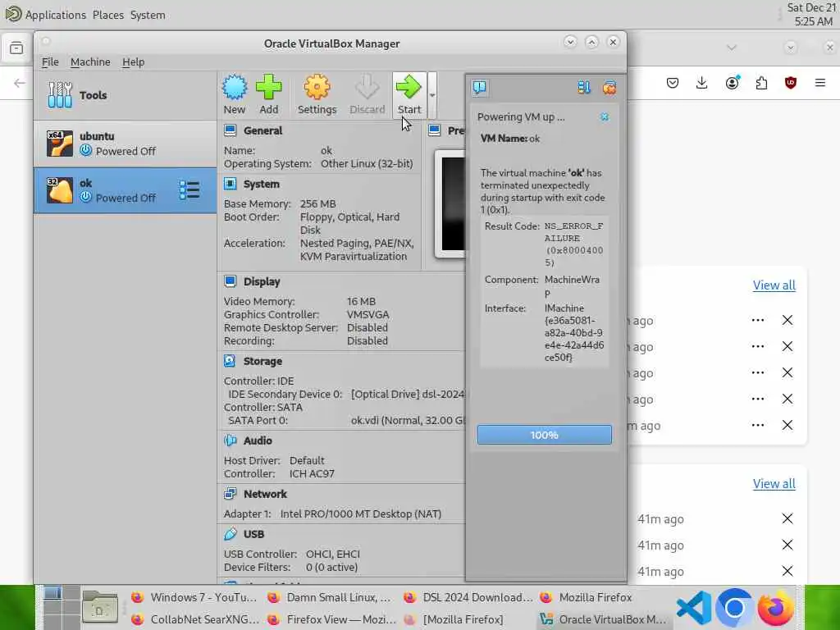This screenshot has width=840, height=630.
Task: Open the ok VM list menu icon
Action: pos(189,190)
